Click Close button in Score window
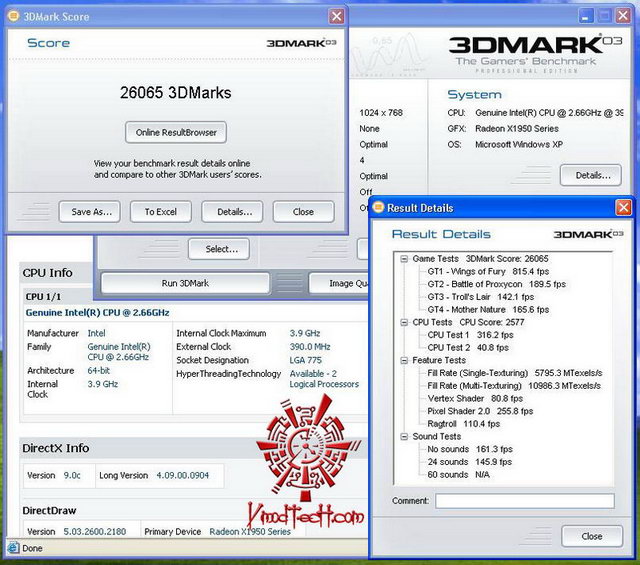The image size is (640, 565). (304, 211)
